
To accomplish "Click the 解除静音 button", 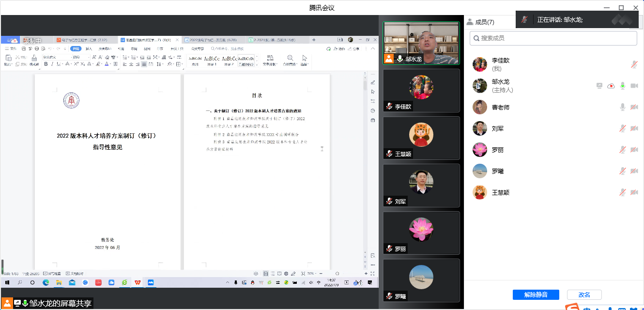I will click(x=536, y=294).
